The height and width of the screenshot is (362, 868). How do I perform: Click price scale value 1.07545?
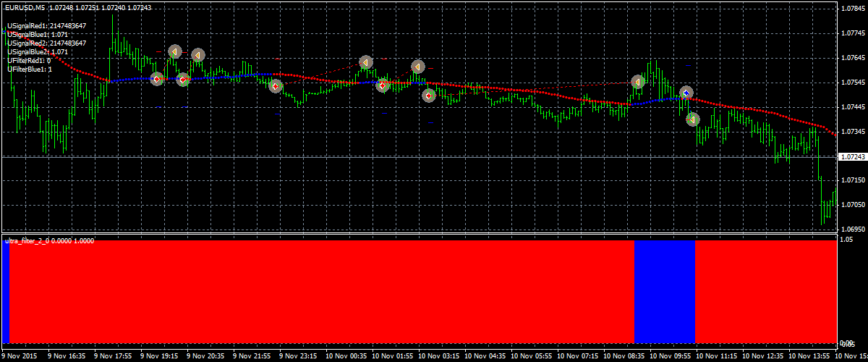click(854, 83)
